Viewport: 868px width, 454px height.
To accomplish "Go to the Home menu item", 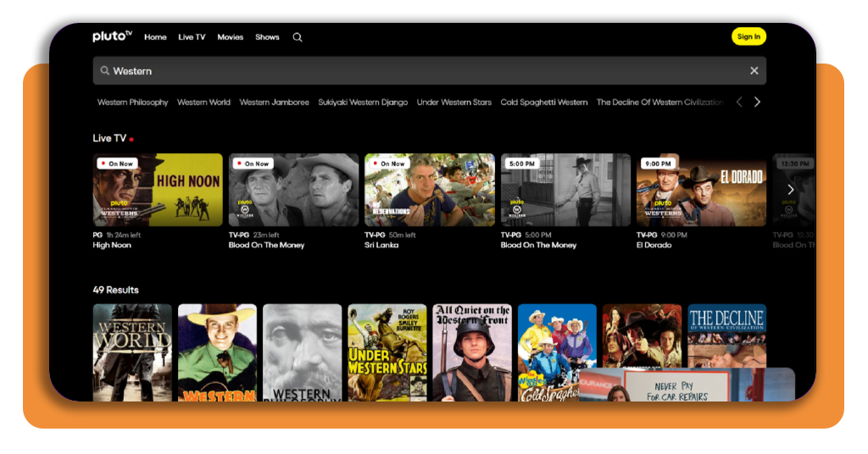I will pos(155,37).
